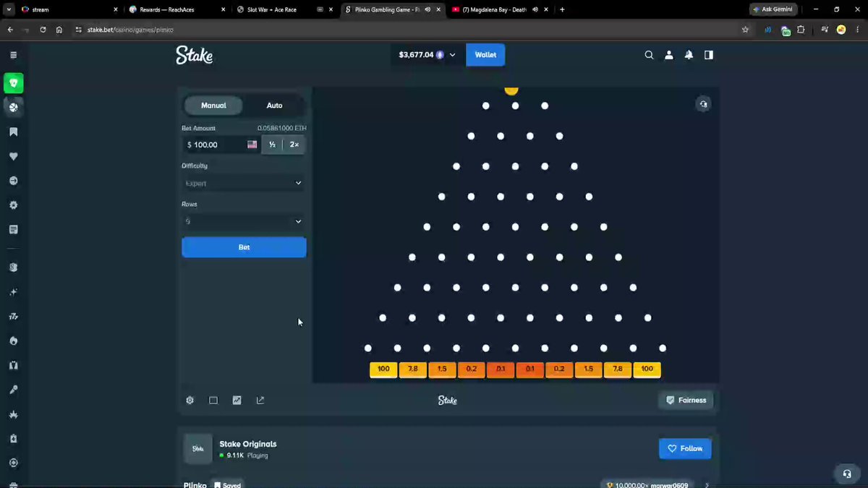Image resolution: width=868 pixels, height=488 pixels.
Task: Open the 777 slots sidebar icon
Action: coord(13,317)
